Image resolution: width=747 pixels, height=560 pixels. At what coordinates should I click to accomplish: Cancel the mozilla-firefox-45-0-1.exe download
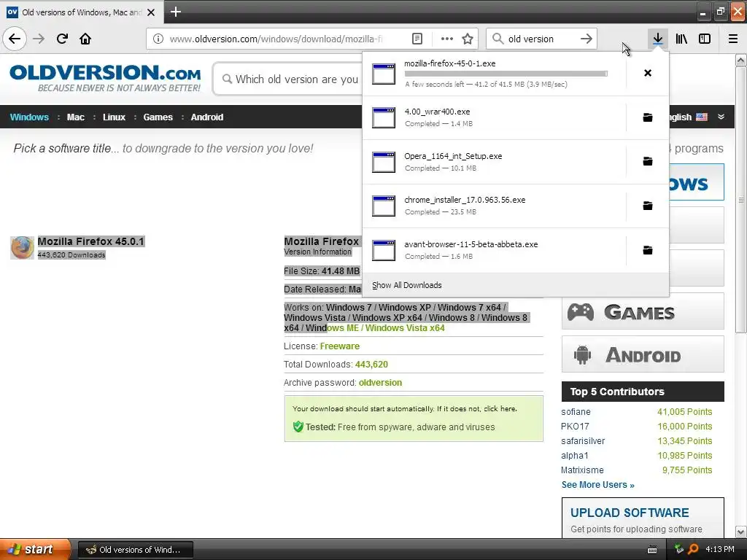(x=648, y=73)
